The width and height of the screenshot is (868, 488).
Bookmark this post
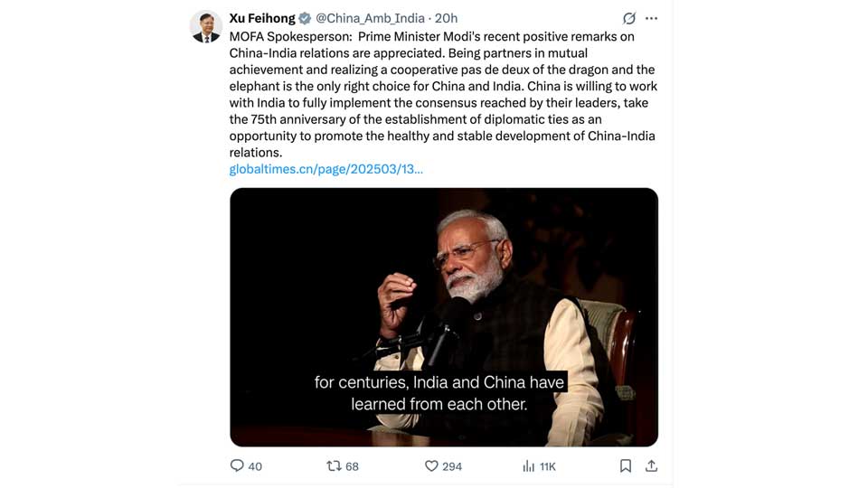625,465
